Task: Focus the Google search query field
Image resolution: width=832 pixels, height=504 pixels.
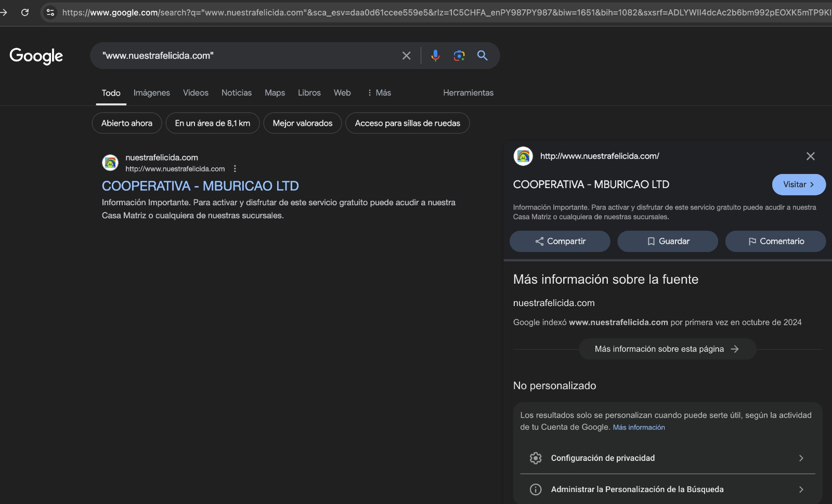Action: (250, 56)
